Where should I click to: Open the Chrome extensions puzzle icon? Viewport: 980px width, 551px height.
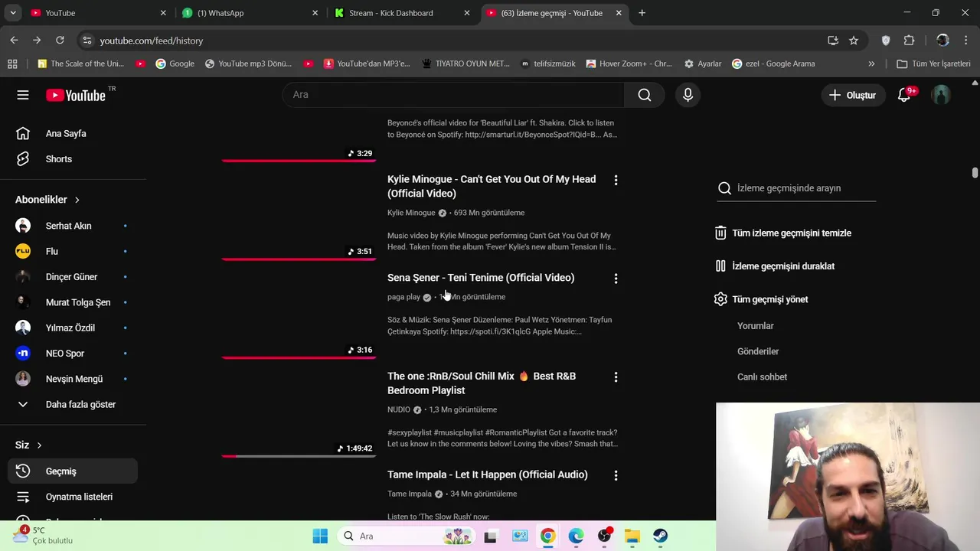click(910, 41)
